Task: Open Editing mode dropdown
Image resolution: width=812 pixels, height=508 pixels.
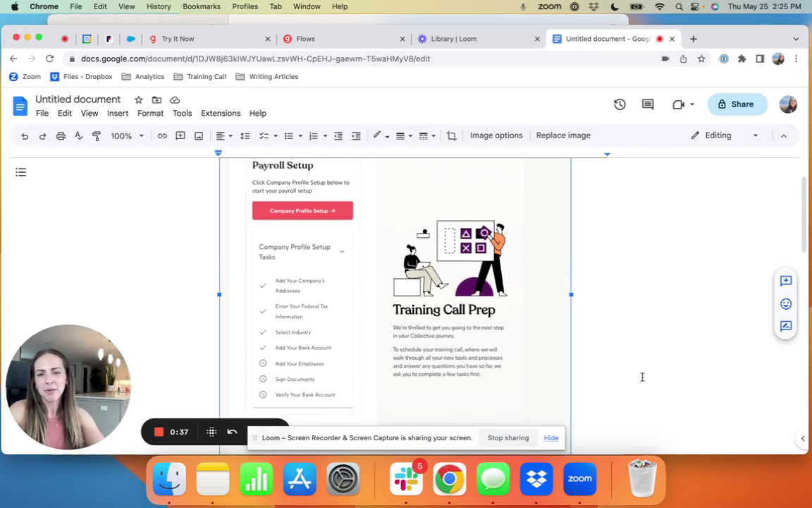Action: pos(725,135)
